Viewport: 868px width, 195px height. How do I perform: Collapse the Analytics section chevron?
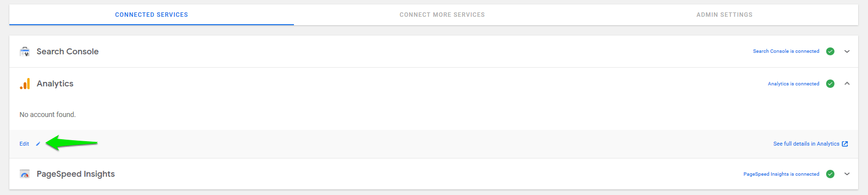[847, 84]
